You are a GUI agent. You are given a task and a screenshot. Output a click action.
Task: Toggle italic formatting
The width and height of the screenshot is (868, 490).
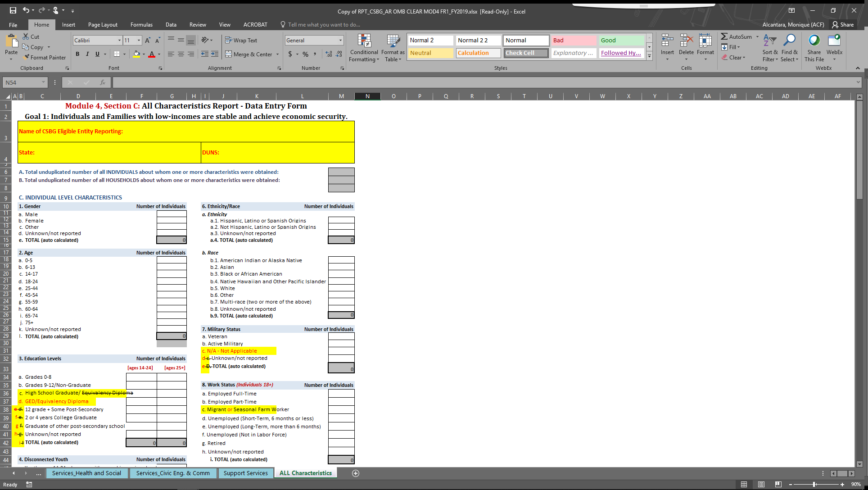tap(87, 54)
